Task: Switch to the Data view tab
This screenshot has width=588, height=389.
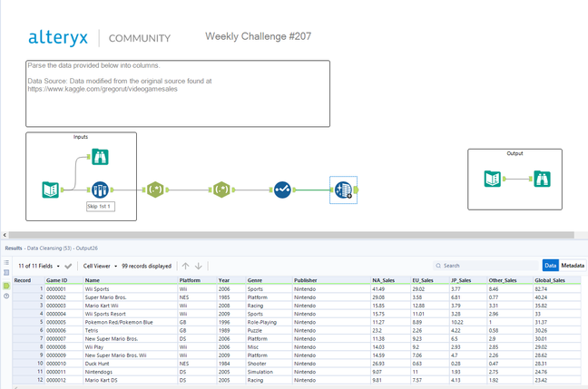Action: coord(550,266)
